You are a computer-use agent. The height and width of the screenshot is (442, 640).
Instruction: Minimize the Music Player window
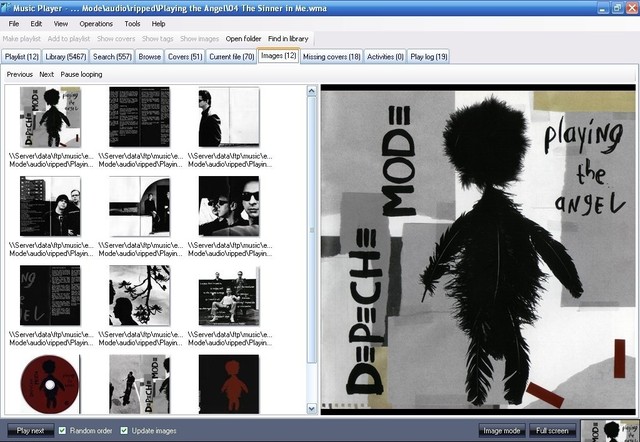click(603, 8)
